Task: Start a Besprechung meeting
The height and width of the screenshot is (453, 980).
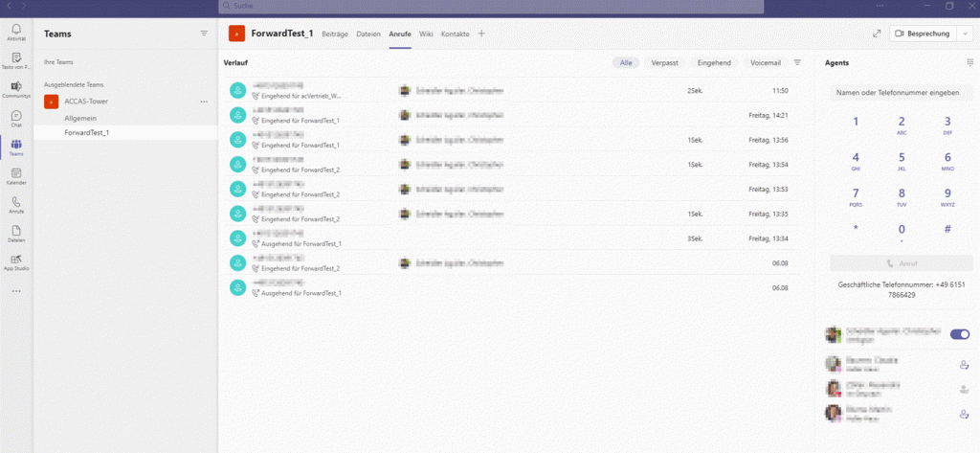Action: (924, 34)
